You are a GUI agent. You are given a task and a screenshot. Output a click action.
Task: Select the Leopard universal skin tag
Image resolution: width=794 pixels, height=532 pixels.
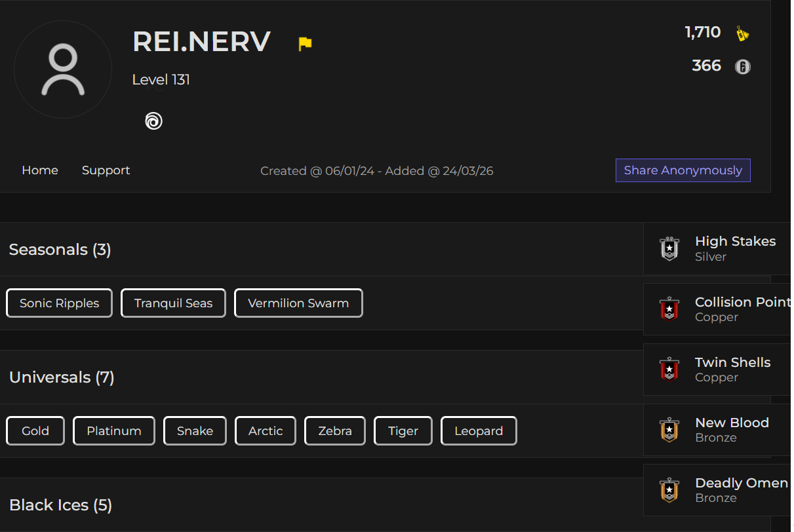[x=479, y=431]
